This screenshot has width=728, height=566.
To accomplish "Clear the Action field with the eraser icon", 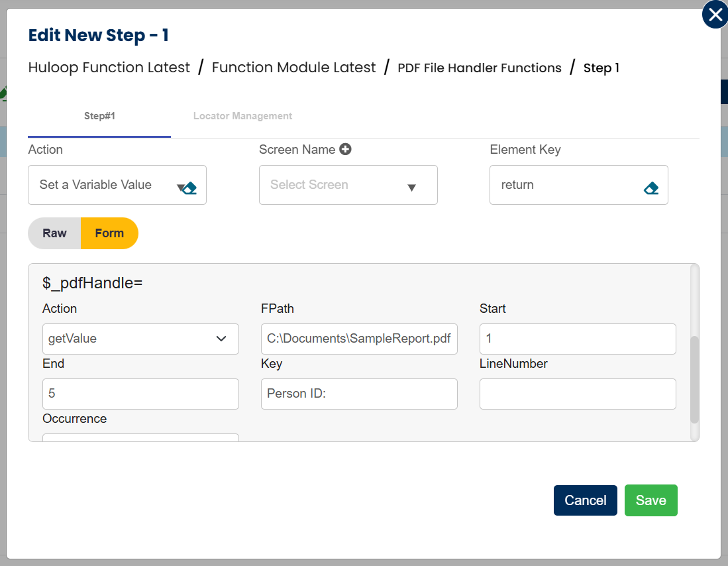I will (190, 188).
